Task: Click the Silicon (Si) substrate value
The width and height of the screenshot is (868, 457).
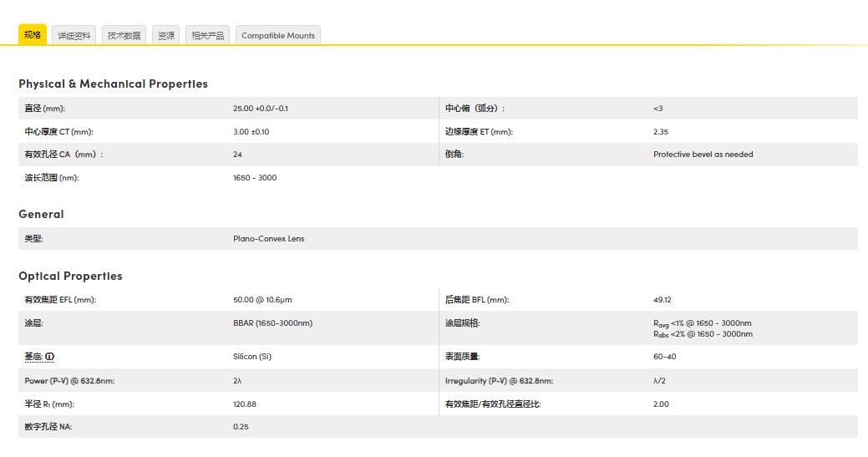Action: pos(251,357)
